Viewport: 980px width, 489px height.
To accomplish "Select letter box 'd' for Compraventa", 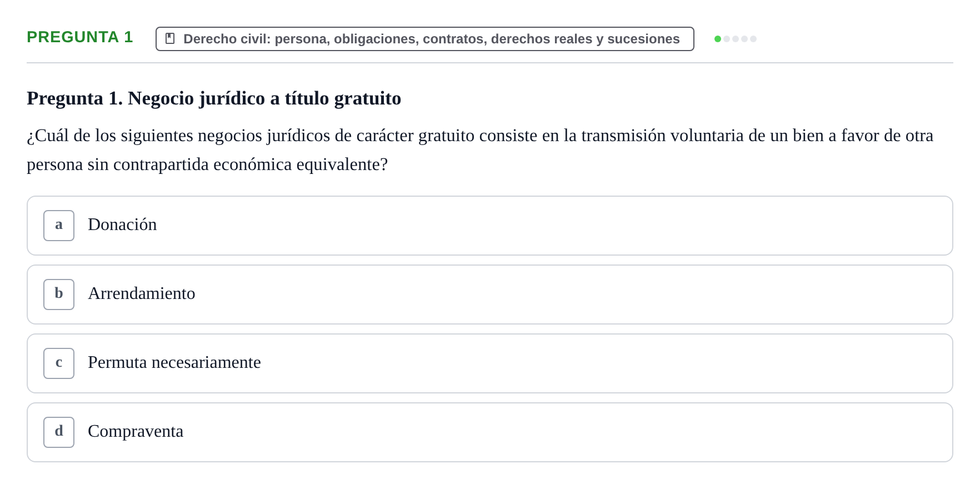I will [x=59, y=432].
